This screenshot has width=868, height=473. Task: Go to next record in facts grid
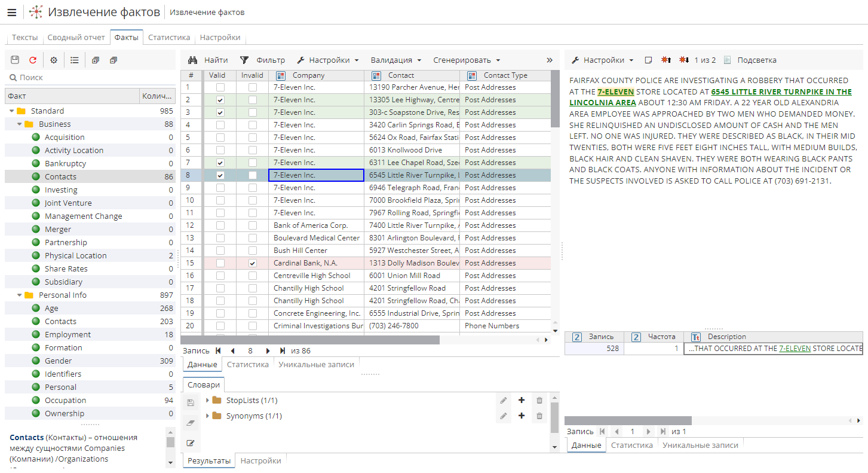tap(268, 351)
